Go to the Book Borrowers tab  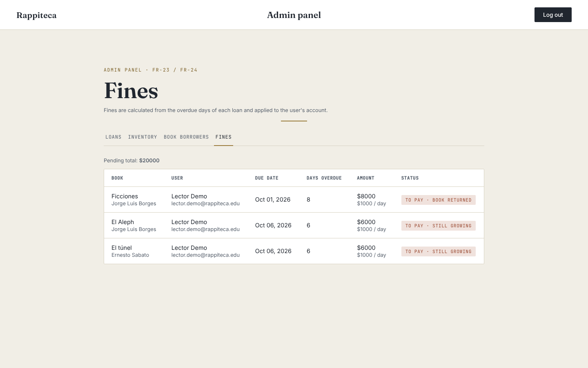point(186,137)
